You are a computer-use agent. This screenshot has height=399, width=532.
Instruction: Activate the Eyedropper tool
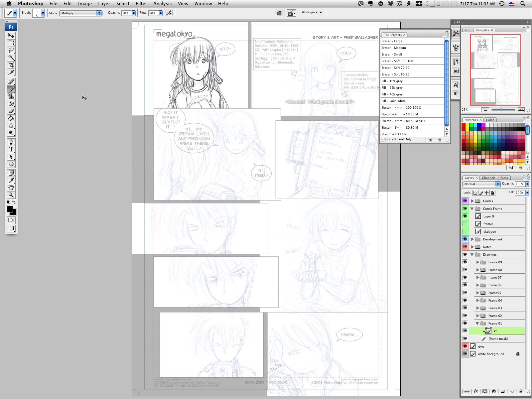[x=11, y=180]
